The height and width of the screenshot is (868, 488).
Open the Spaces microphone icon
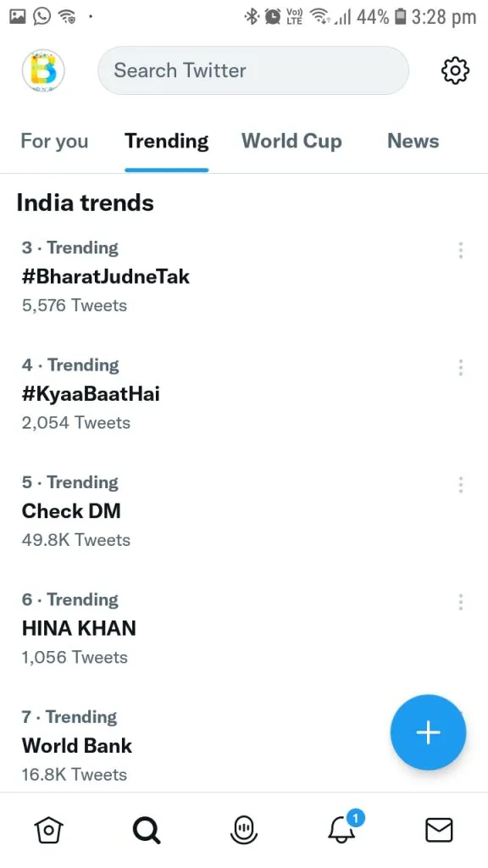[x=244, y=831]
